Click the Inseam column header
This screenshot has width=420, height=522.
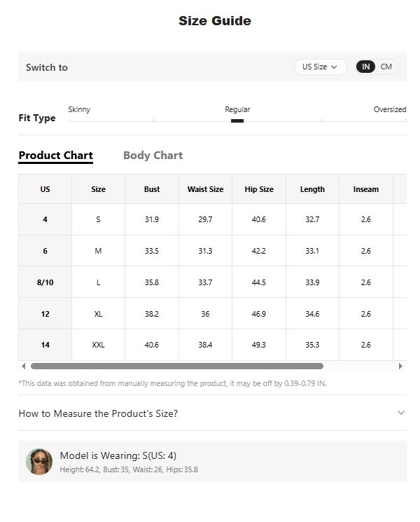(x=366, y=189)
